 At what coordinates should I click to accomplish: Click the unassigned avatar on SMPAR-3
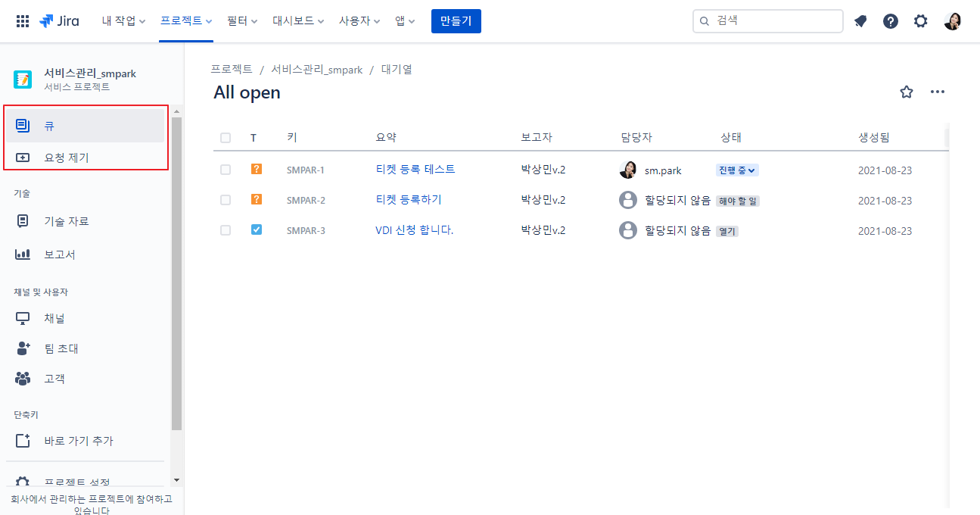click(x=628, y=230)
